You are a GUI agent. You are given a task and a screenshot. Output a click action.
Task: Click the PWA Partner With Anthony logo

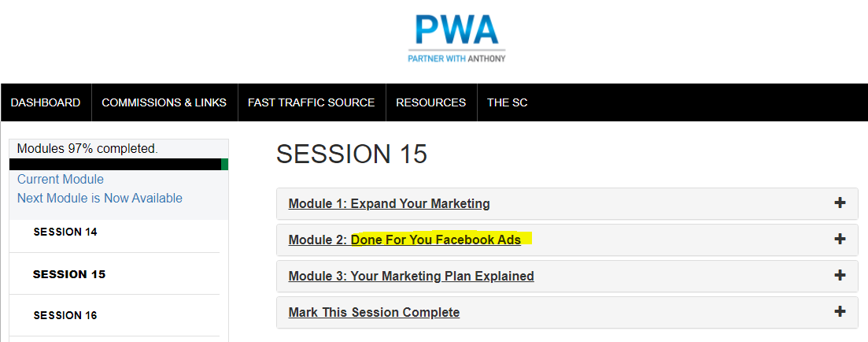[x=456, y=39]
